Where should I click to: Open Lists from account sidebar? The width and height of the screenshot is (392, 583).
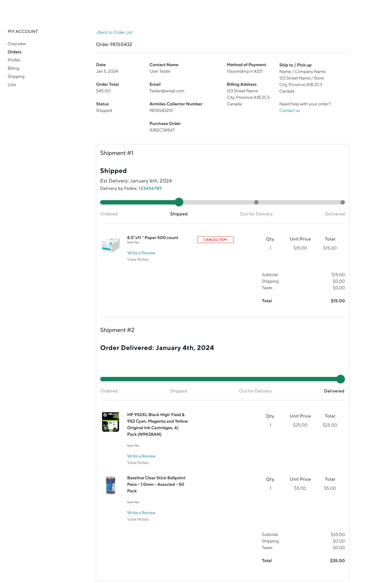pos(12,85)
